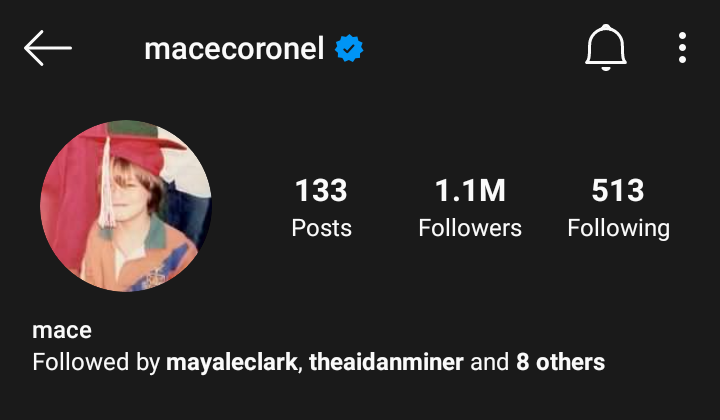720x420 pixels.
Task: Tap the 513 following count
Action: point(618,190)
